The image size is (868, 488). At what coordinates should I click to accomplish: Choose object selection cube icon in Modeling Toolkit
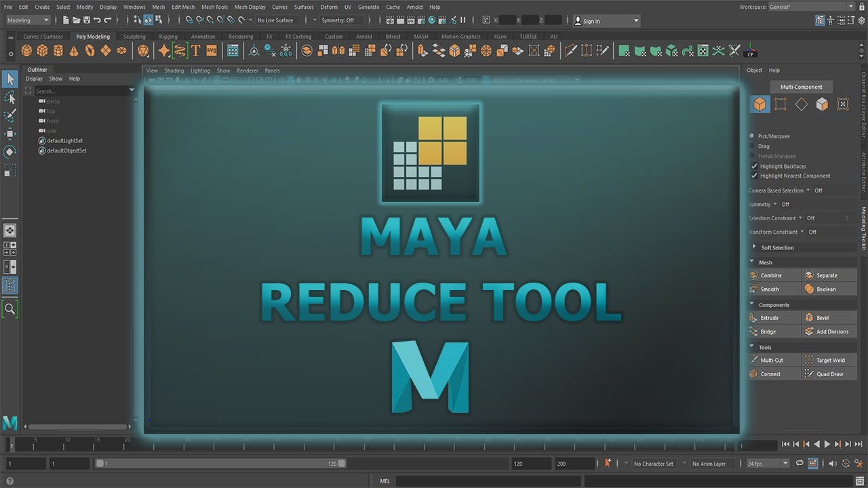[x=759, y=104]
